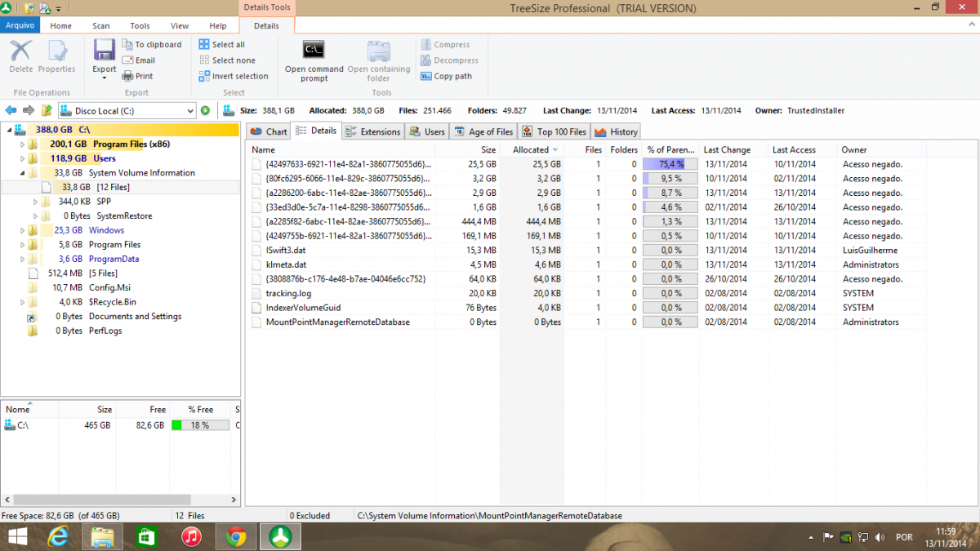This screenshot has width=980, height=551.
Task: Click the Compress tool
Action: click(445, 45)
